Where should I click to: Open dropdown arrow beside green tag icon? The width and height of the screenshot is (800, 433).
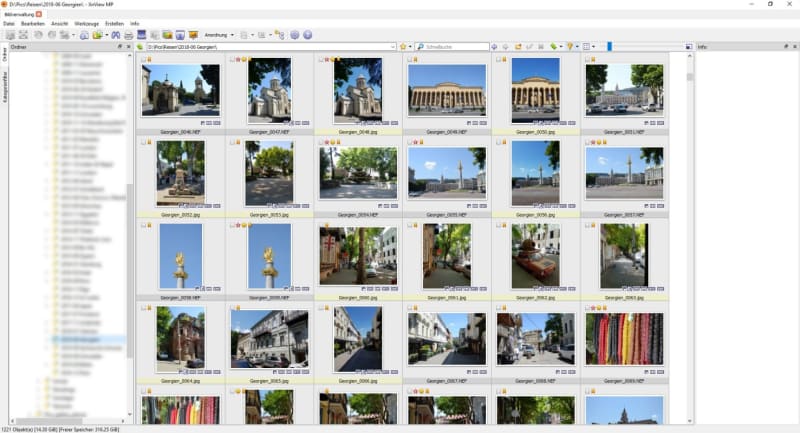(x=561, y=47)
